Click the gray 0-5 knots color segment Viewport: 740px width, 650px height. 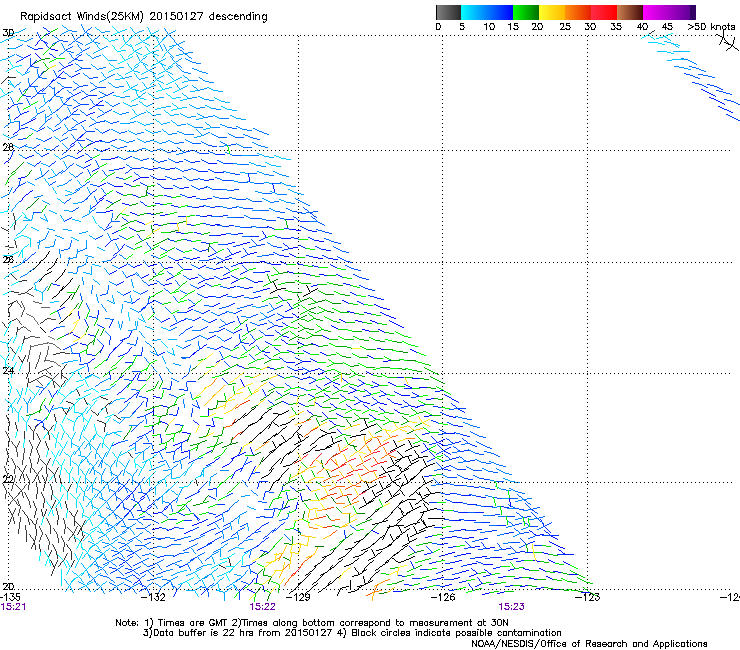click(449, 12)
